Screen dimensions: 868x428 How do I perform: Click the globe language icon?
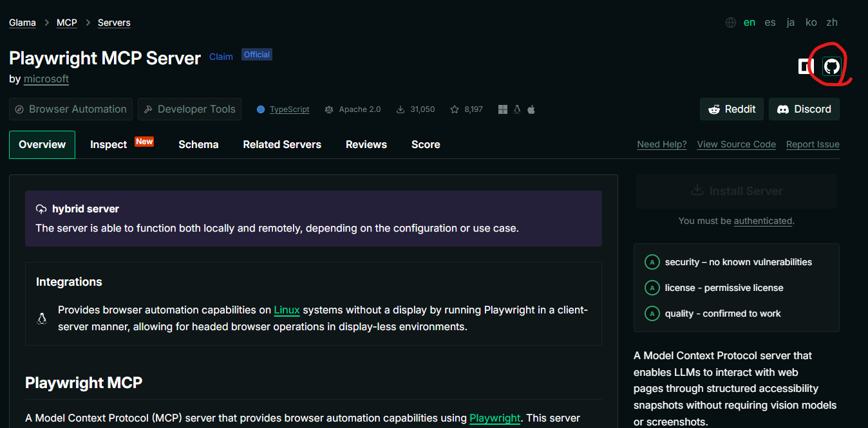point(731,23)
